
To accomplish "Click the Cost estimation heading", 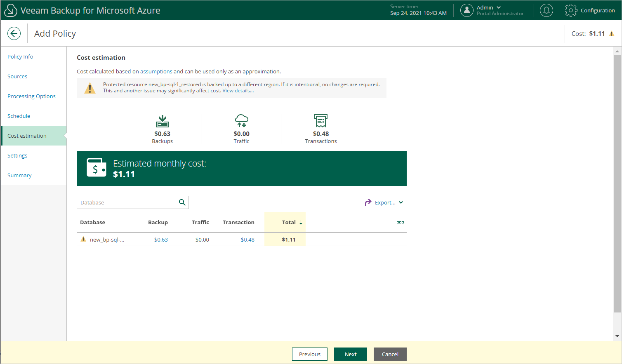I will (x=101, y=57).
